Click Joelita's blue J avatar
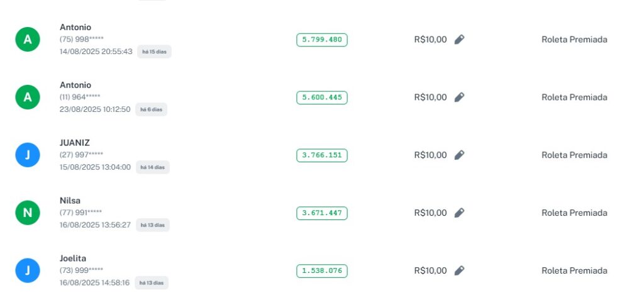Viewport: 644px width, 300px height. click(28, 271)
